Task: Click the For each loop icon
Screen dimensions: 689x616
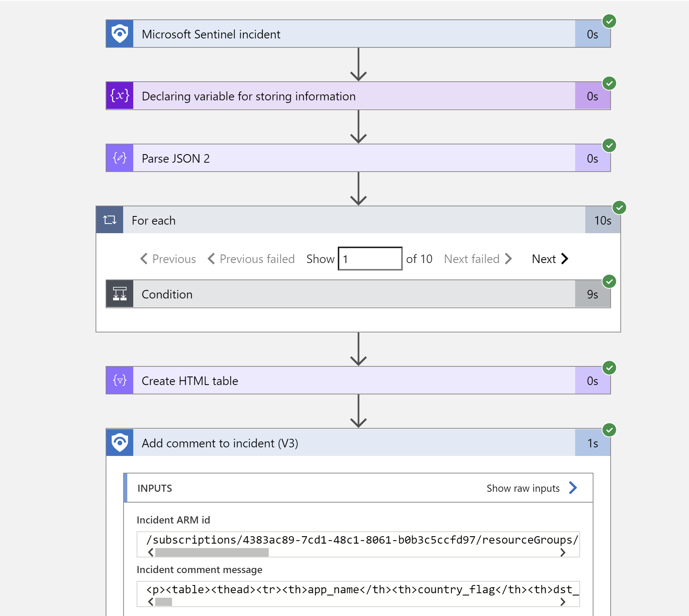Action: pos(110,220)
